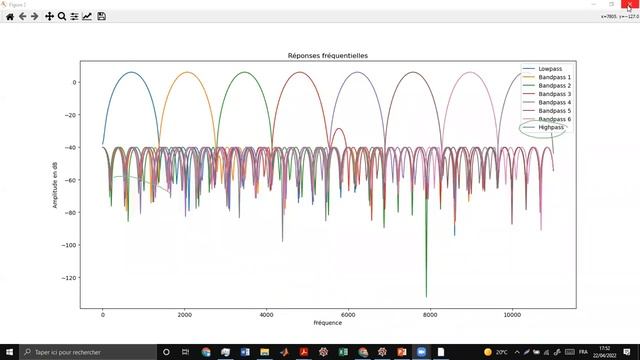
Task: Open Excel from the taskbar
Action: pyautogui.click(x=343, y=352)
